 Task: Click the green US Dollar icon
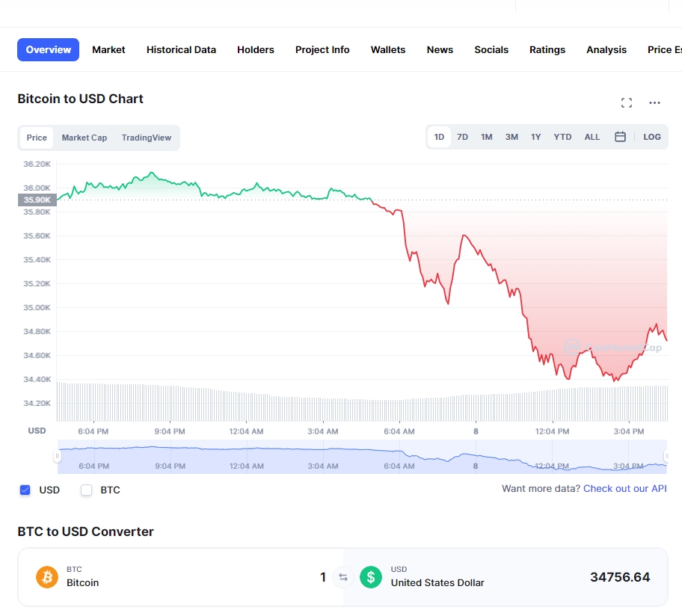click(x=371, y=577)
